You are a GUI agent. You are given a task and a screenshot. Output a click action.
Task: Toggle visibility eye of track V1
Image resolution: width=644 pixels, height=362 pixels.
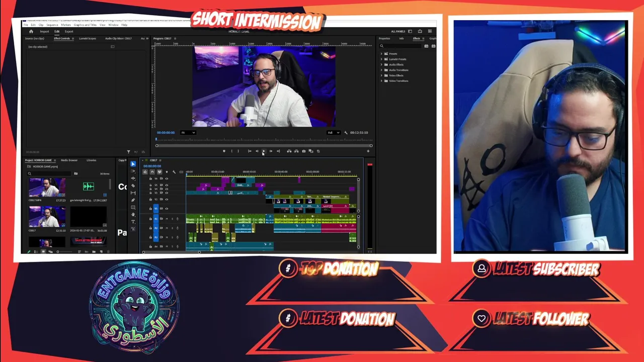click(167, 208)
